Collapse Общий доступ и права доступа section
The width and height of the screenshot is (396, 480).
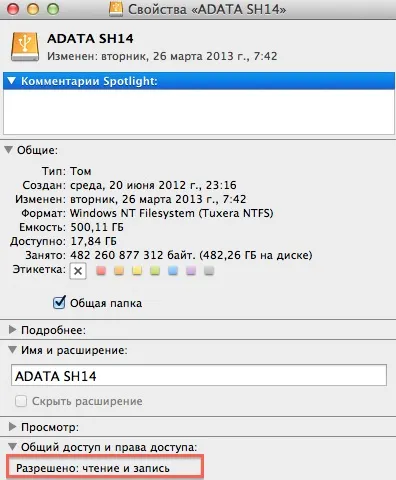tap(12, 446)
